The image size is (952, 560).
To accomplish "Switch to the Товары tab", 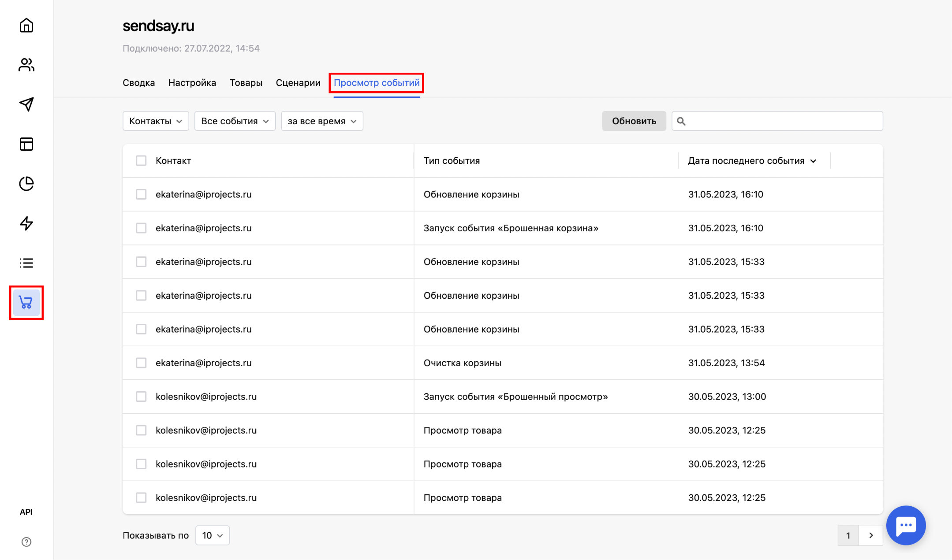I will pyautogui.click(x=246, y=83).
